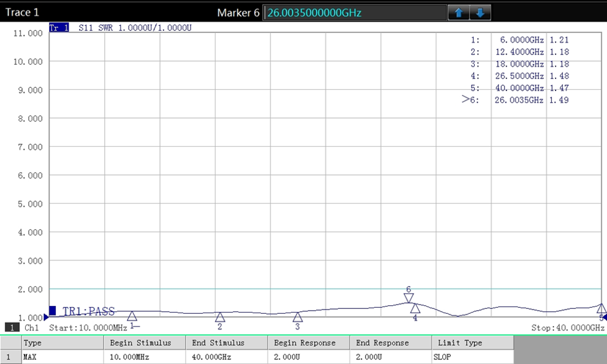Click the Trace 1 title label
The width and height of the screenshot is (607, 364).
[x=22, y=12]
